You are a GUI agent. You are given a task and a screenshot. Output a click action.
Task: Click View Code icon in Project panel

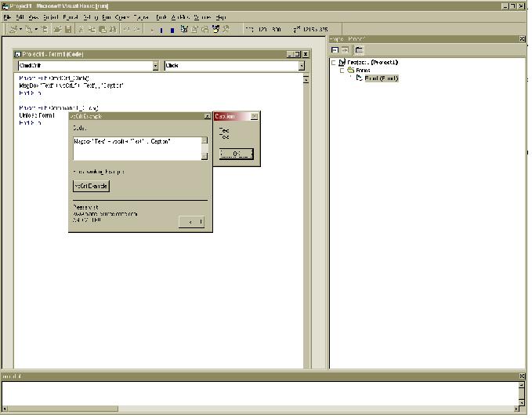tap(335, 49)
